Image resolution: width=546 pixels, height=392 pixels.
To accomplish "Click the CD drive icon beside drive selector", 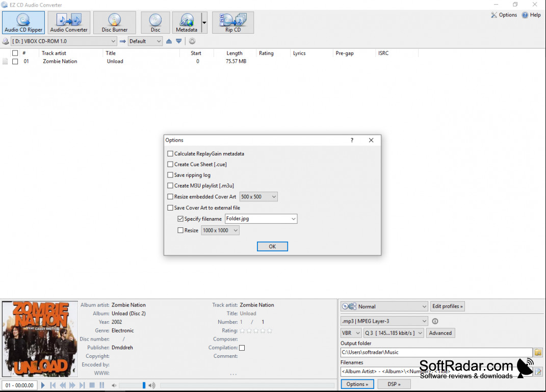I will point(6,41).
